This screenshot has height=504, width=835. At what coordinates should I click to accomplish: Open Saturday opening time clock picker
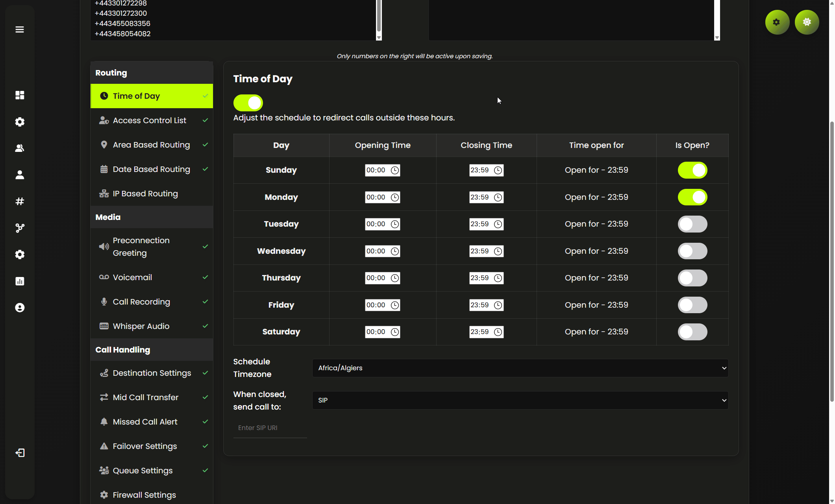pyautogui.click(x=395, y=332)
